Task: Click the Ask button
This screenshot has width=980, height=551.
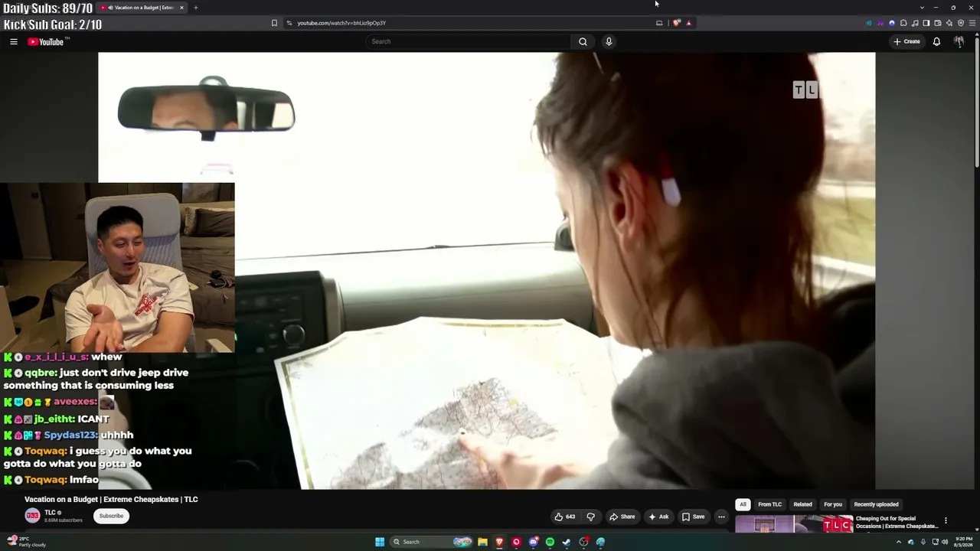Action: [x=658, y=517]
